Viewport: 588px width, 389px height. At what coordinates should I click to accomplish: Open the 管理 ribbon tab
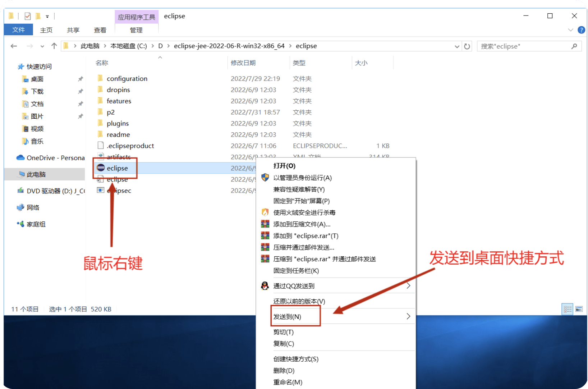[x=136, y=30]
